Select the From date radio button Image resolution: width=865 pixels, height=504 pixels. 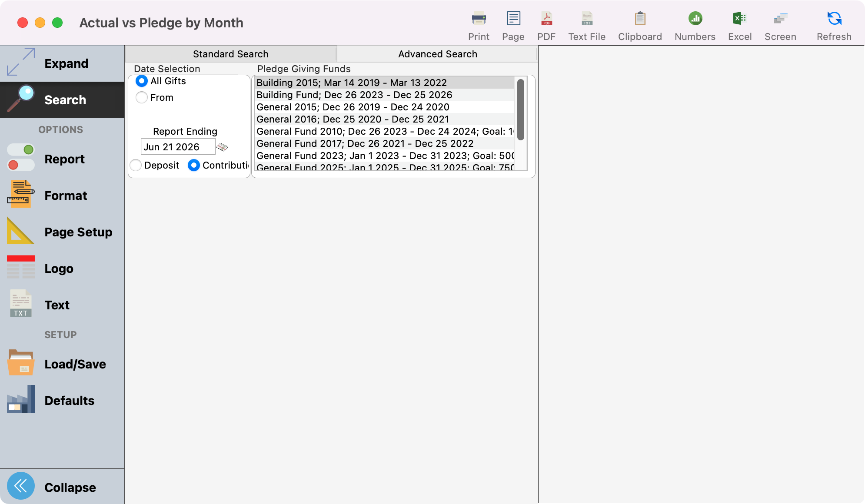pyautogui.click(x=142, y=97)
